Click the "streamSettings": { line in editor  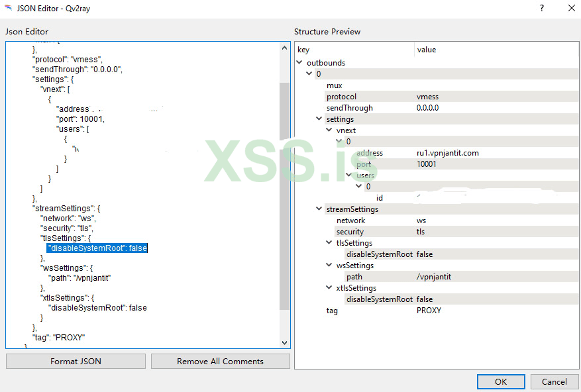click(x=66, y=208)
